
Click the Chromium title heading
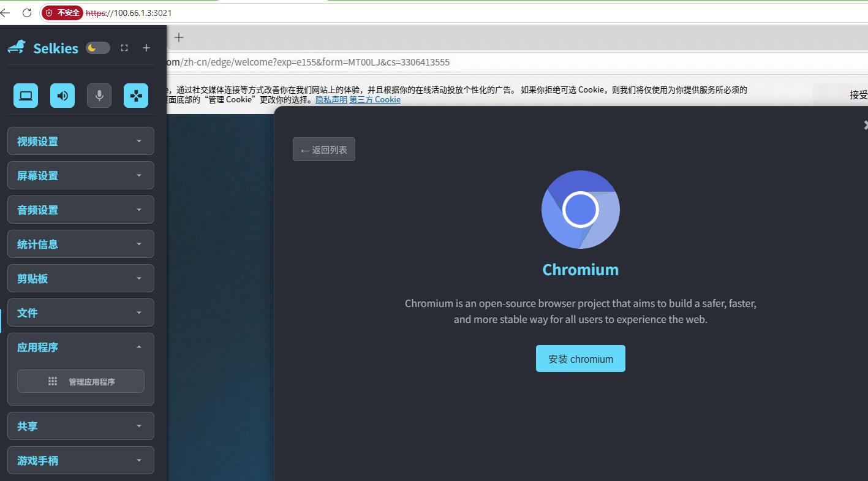click(x=581, y=270)
